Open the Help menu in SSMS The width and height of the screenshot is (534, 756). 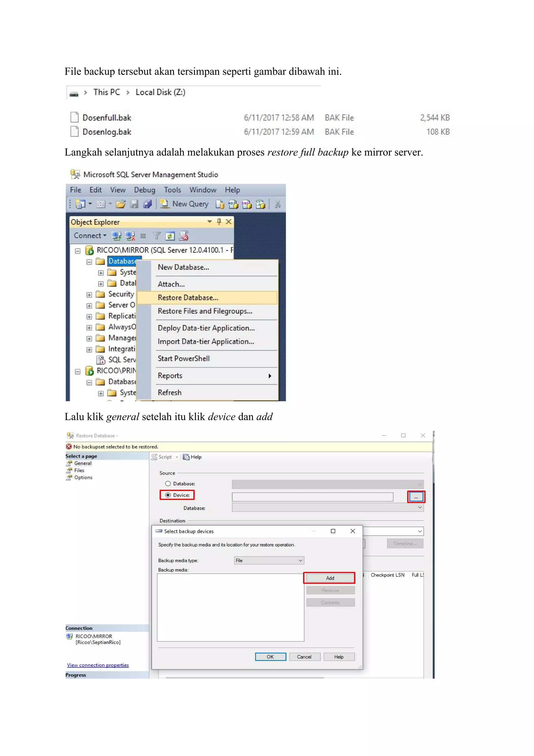coord(232,190)
